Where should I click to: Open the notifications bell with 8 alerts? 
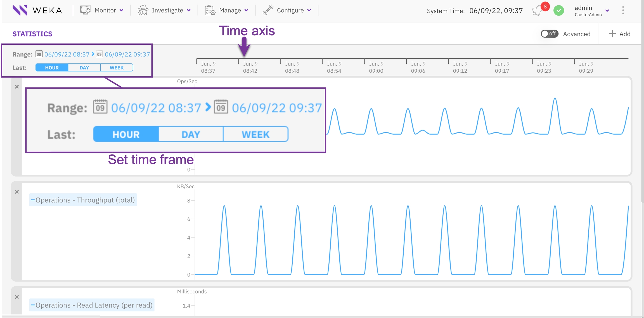(x=538, y=11)
